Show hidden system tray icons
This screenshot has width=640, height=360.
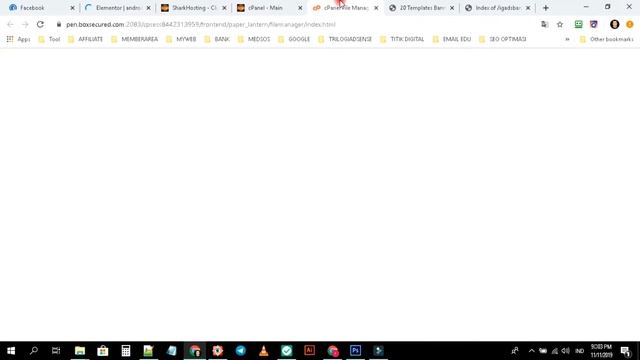click(531, 351)
